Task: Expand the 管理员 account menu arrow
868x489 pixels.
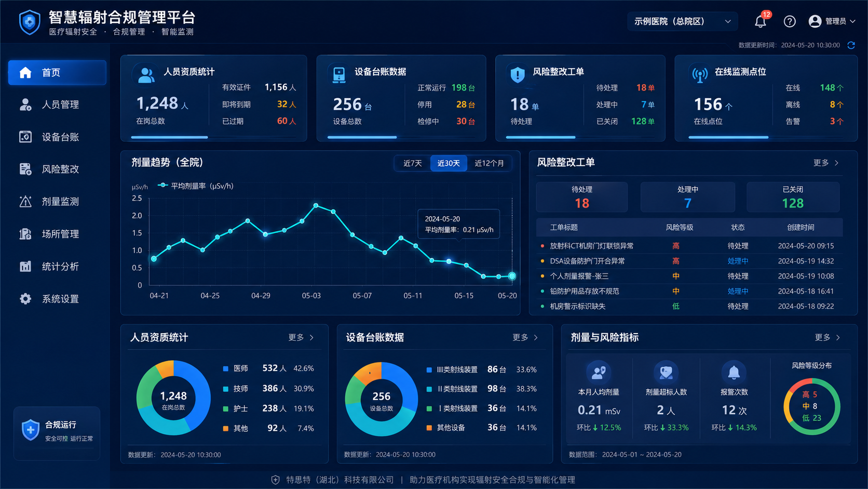Action: pos(852,21)
